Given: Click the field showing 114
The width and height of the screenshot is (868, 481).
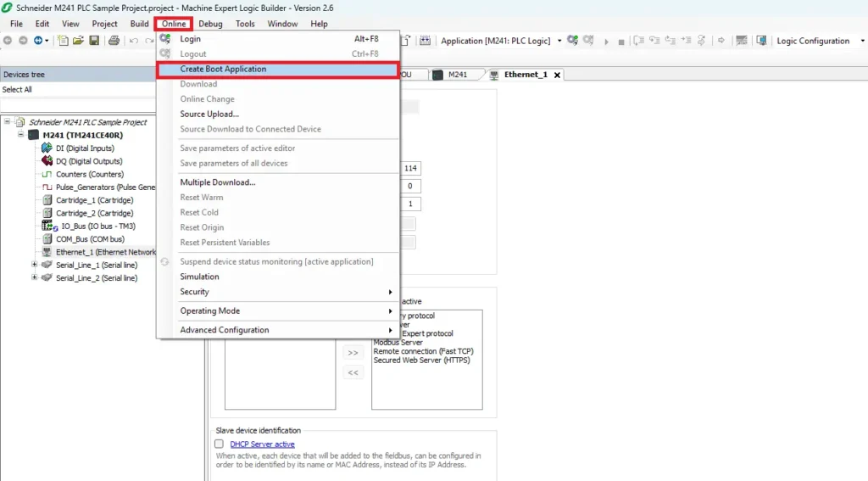Looking at the screenshot, I should tap(410, 168).
